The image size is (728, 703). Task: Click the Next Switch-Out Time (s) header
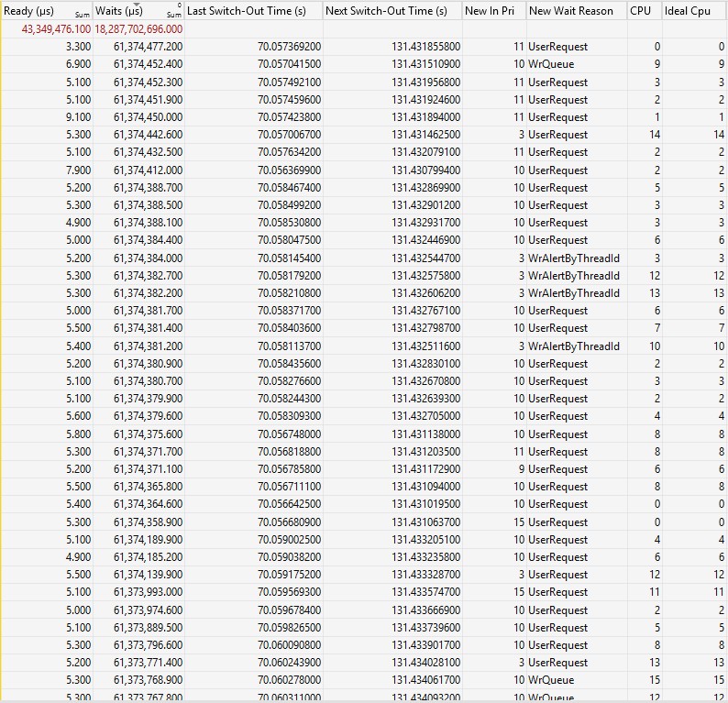pos(392,11)
